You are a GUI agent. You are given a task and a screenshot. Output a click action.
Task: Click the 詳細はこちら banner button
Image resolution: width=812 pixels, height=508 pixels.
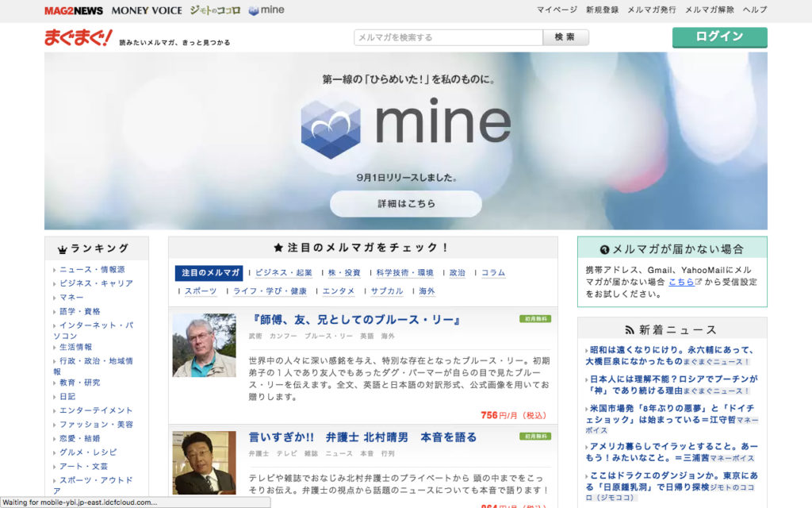tap(406, 204)
